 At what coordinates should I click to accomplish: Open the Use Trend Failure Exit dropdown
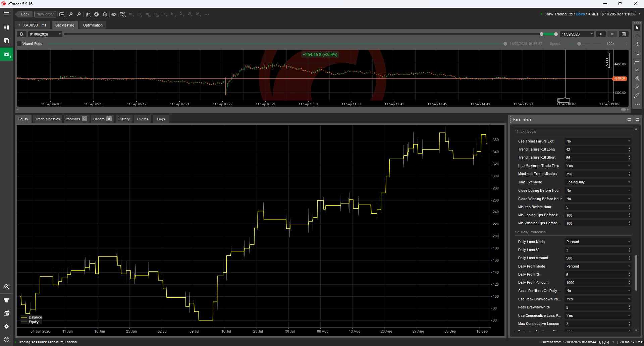pos(598,141)
